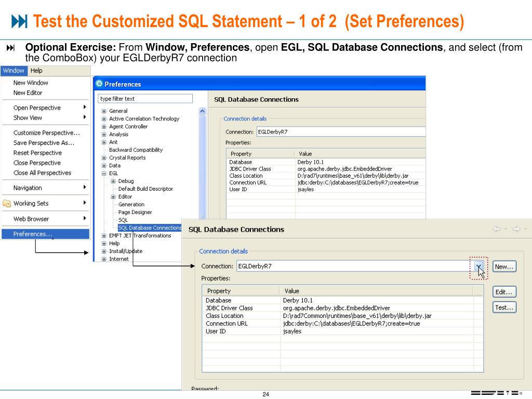Click the type filter text field

(145, 99)
